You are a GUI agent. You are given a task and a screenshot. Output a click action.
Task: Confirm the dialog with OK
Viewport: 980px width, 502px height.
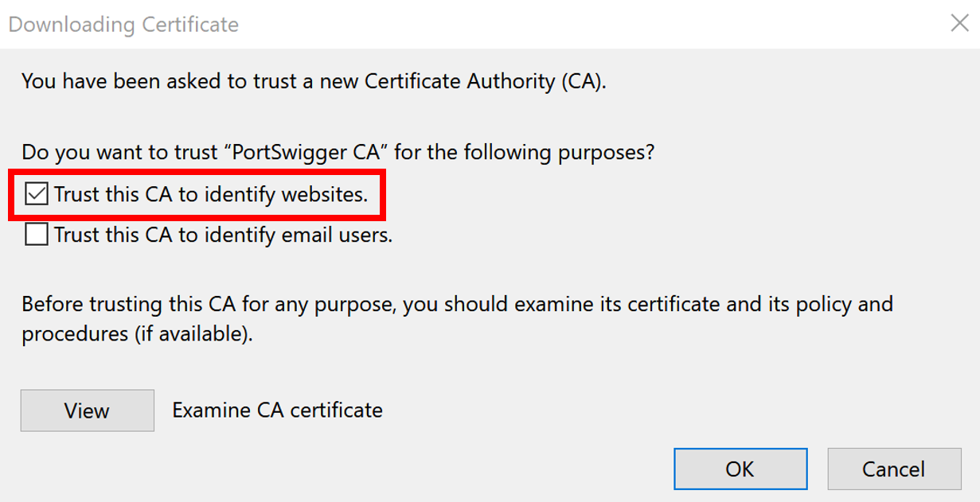(x=740, y=469)
